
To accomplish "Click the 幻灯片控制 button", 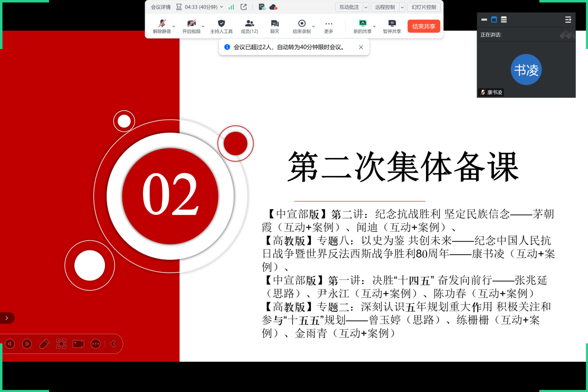I will click(x=424, y=7).
